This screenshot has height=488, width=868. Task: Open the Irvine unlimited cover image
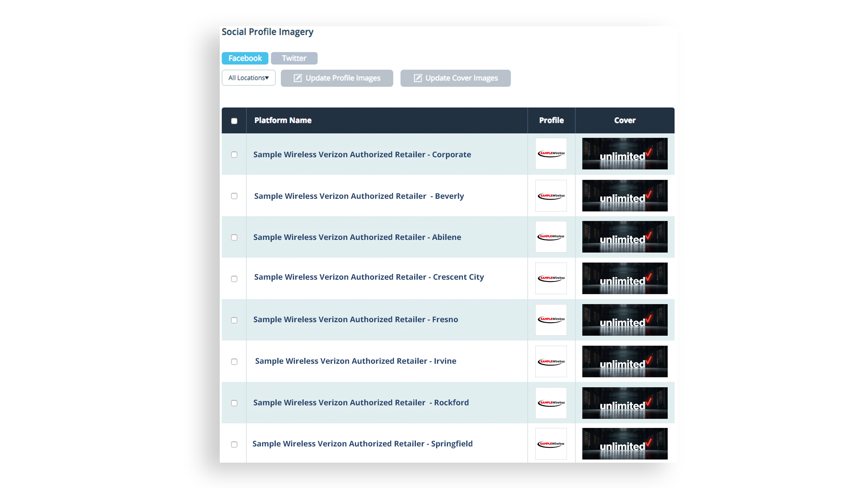[625, 361]
